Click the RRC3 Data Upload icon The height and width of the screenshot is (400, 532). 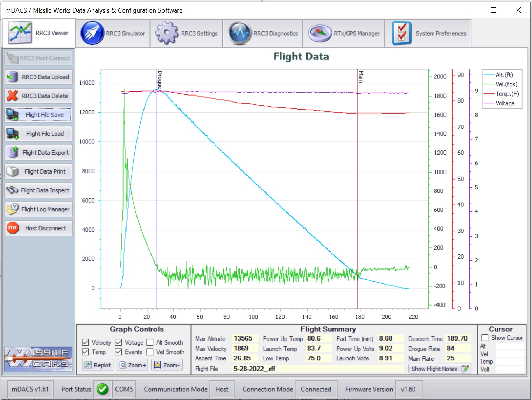[13, 77]
